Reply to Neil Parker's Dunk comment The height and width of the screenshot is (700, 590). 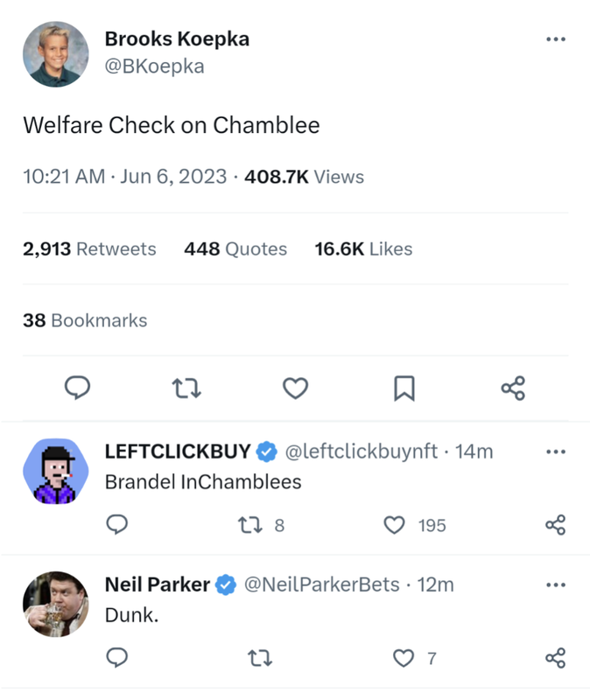click(x=116, y=657)
